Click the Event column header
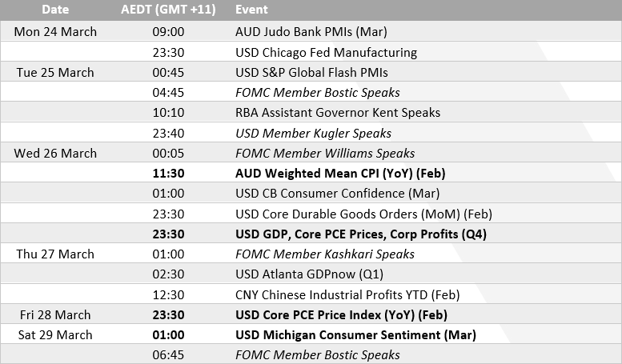The image size is (622, 364). click(252, 10)
